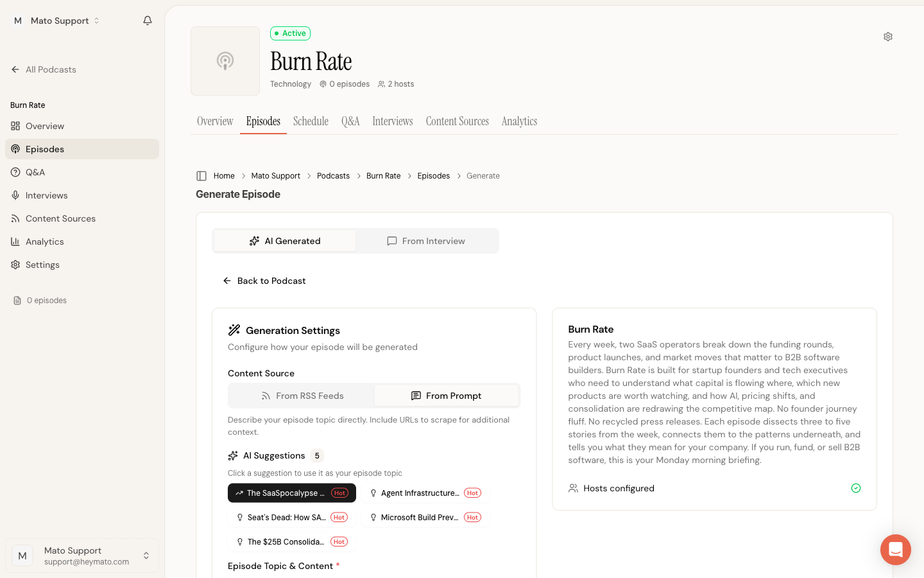Image resolution: width=924 pixels, height=578 pixels.
Task: Open Settings in the sidebar
Action: pos(82,265)
